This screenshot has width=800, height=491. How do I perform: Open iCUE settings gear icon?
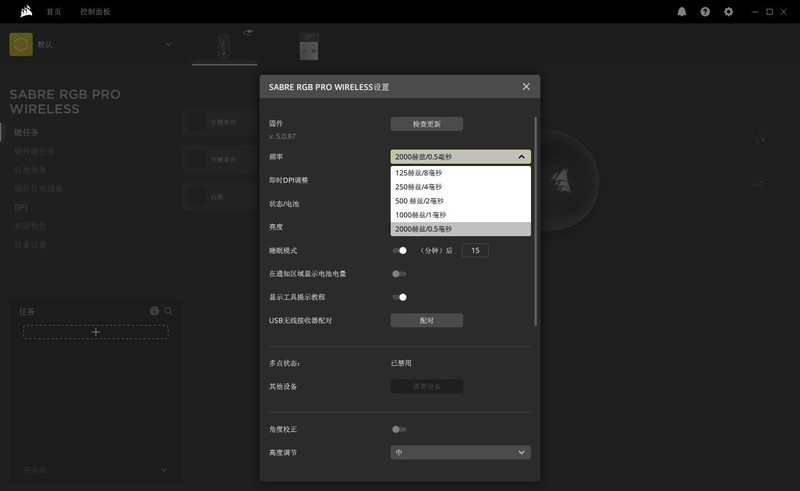[x=729, y=12]
